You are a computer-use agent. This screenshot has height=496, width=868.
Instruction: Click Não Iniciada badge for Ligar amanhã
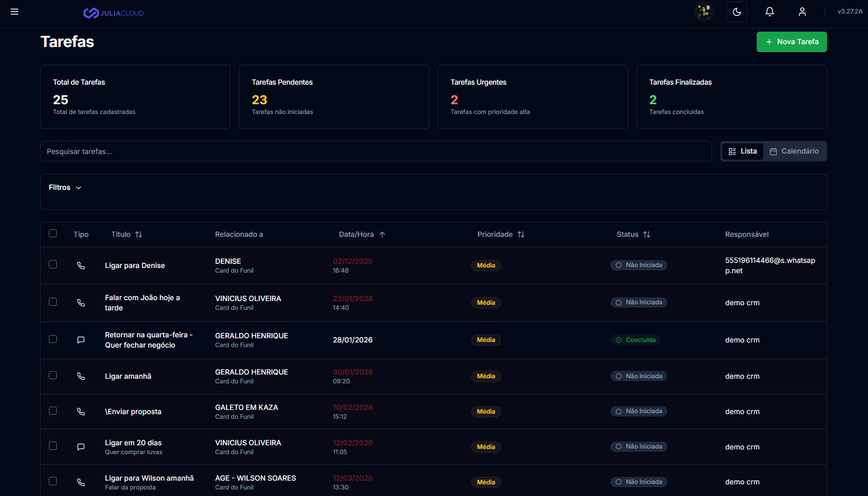coord(639,376)
